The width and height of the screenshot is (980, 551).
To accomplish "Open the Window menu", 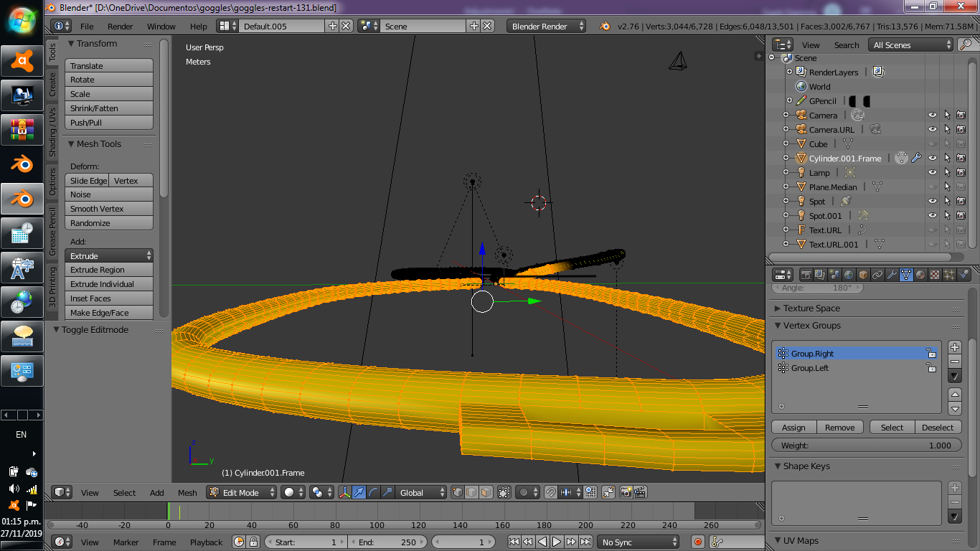I will pyautogui.click(x=161, y=26).
